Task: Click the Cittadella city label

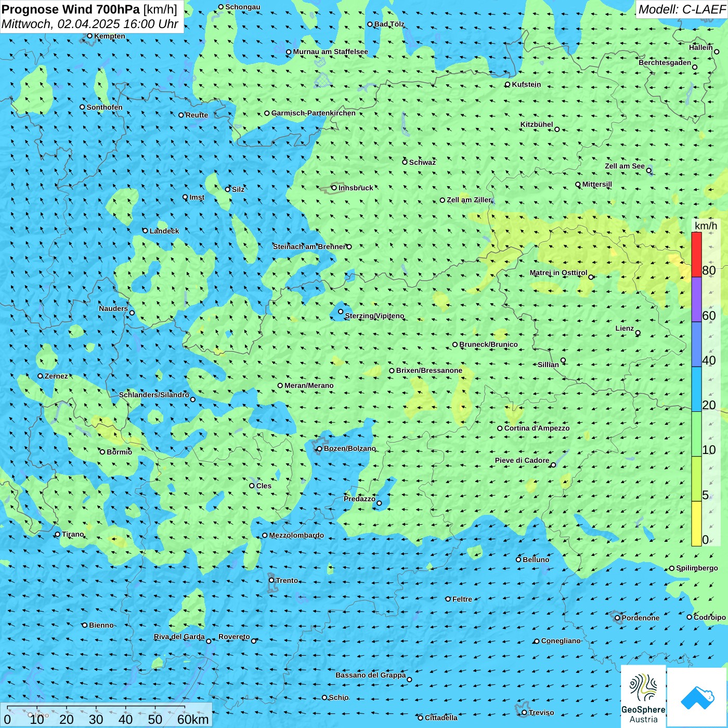Action: (441, 718)
